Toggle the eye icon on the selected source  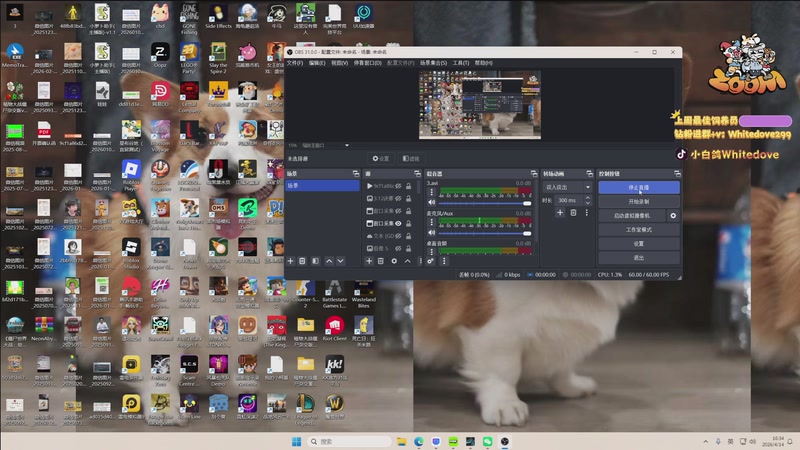pyautogui.click(x=398, y=223)
